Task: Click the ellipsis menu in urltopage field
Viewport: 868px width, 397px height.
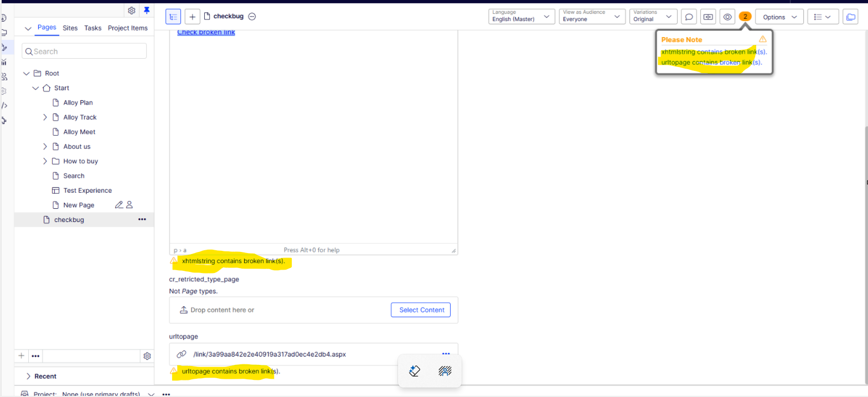Action: (x=446, y=354)
